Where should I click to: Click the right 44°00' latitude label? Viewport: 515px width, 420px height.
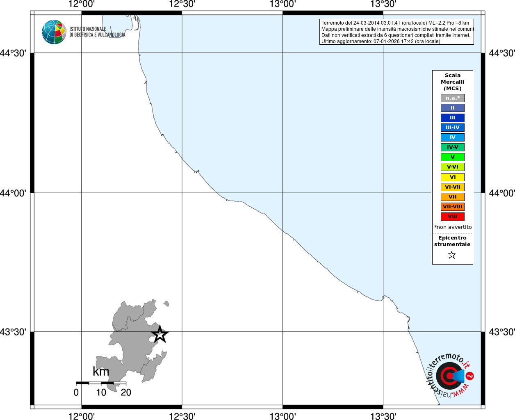pos(502,193)
